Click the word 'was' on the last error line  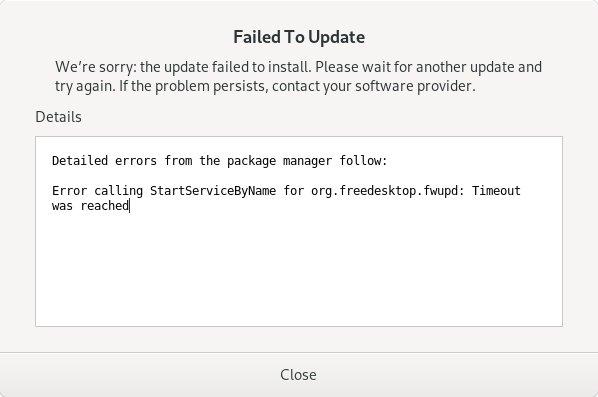click(x=63, y=206)
